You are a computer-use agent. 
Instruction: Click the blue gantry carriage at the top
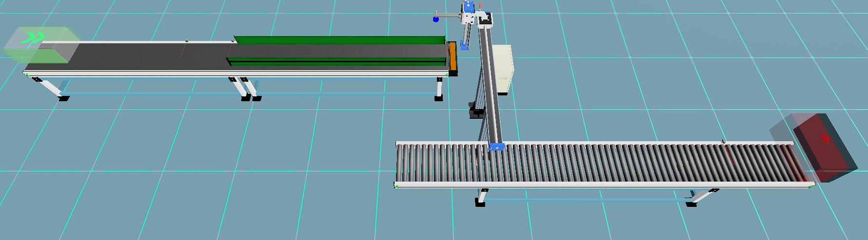click(469, 8)
